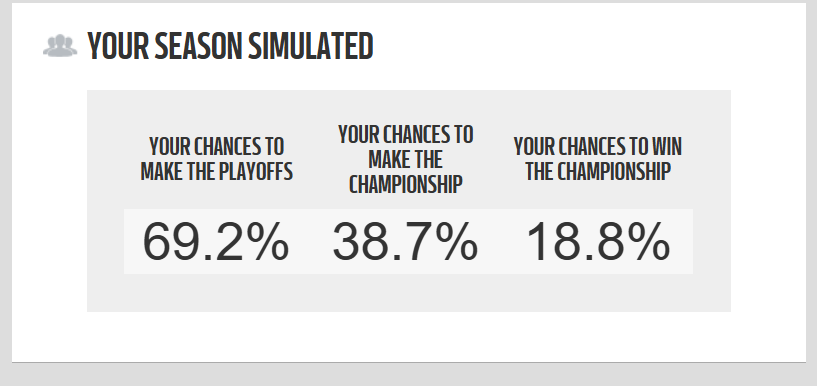Click the word SIMULATED in the title
Screen dimensions: 817x386
click(x=311, y=46)
